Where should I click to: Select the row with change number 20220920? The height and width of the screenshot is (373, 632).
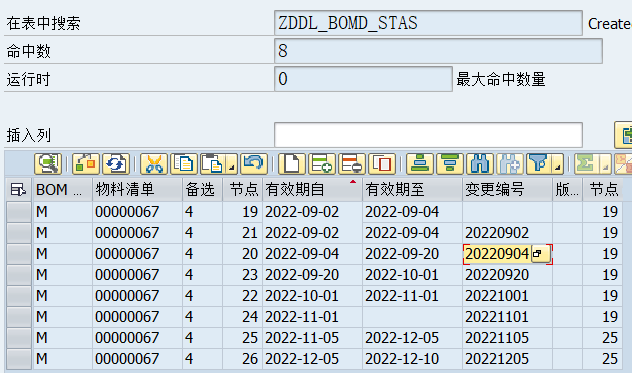(19, 275)
